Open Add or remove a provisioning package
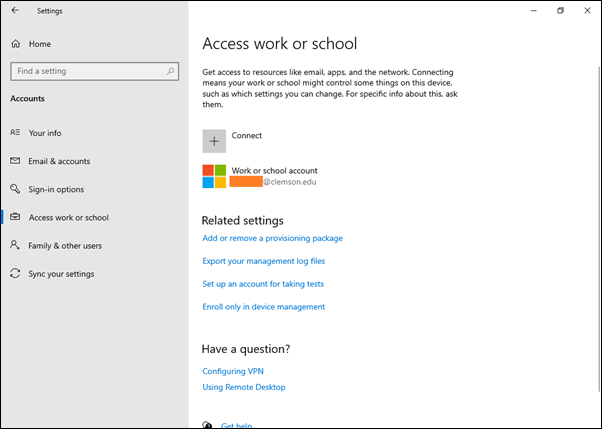The width and height of the screenshot is (602, 429). click(x=273, y=238)
